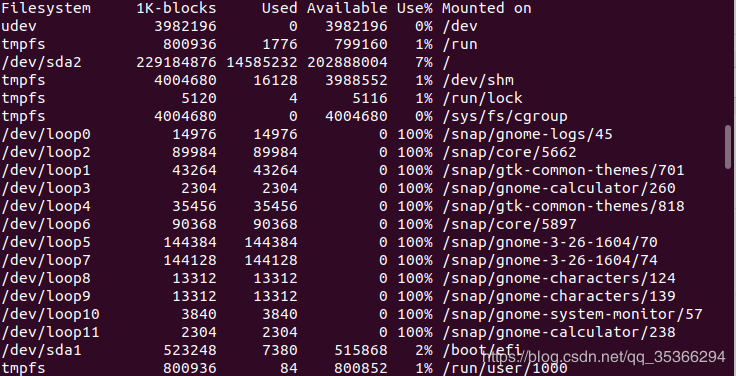Image resolution: width=736 pixels, height=376 pixels.
Task: Click the value '229184876'
Action: [x=176, y=62]
